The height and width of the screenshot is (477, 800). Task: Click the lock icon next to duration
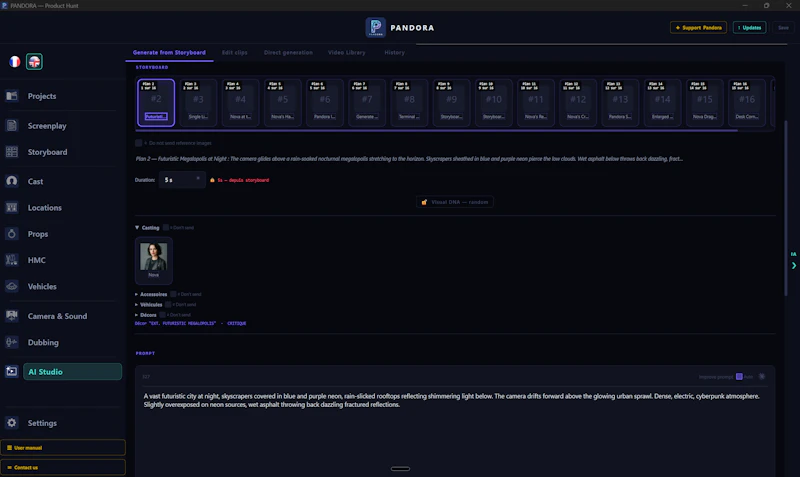[x=212, y=180]
